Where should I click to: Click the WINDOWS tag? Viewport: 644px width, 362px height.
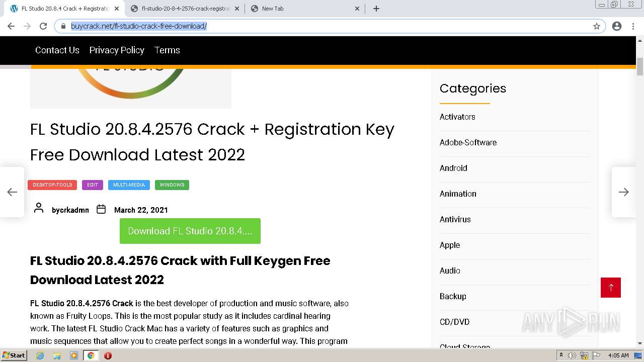click(x=172, y=185)
